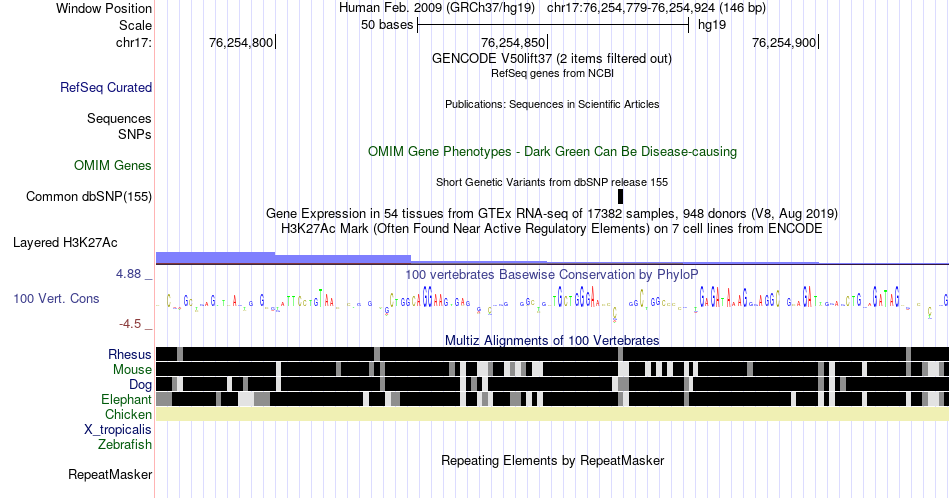Click 'Multiz Alignments of 100 Vertebrates' title
Image resolution: width=950 pixels, height=498 pixels.
552,340
